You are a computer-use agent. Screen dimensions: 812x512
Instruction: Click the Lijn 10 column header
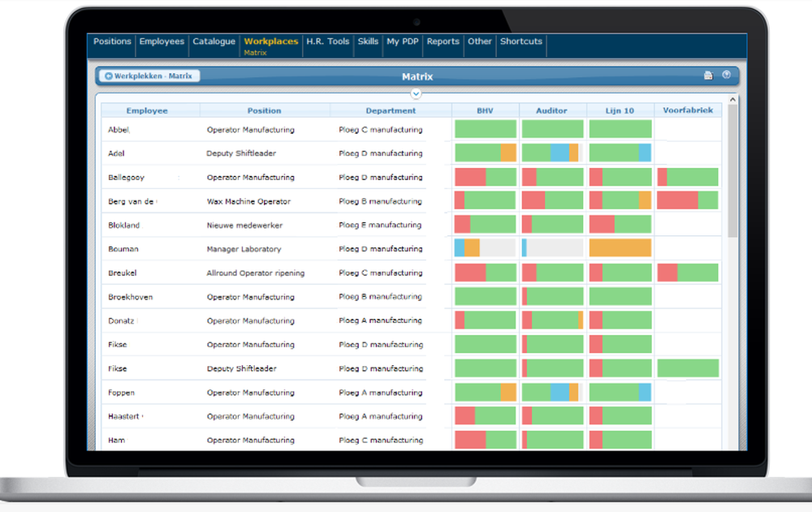(x=620, y=111)
